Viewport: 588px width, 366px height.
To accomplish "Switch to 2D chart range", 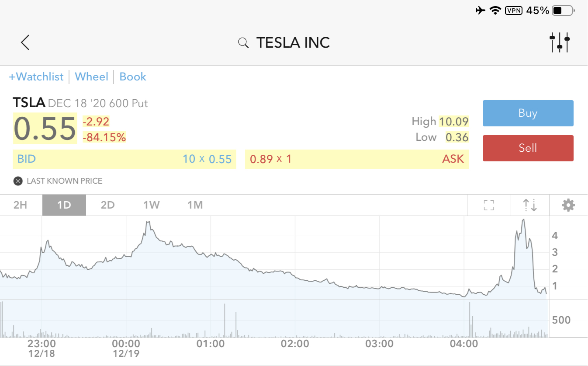I will (x=107, y=205).
